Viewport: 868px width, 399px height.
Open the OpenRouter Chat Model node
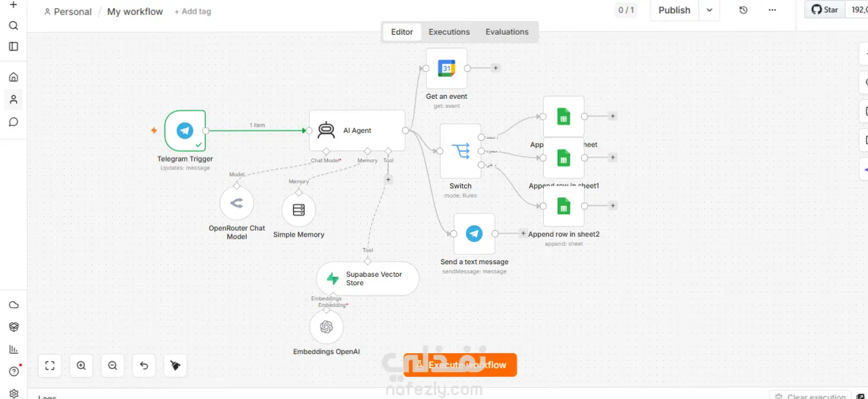click(x=237, y=203)
